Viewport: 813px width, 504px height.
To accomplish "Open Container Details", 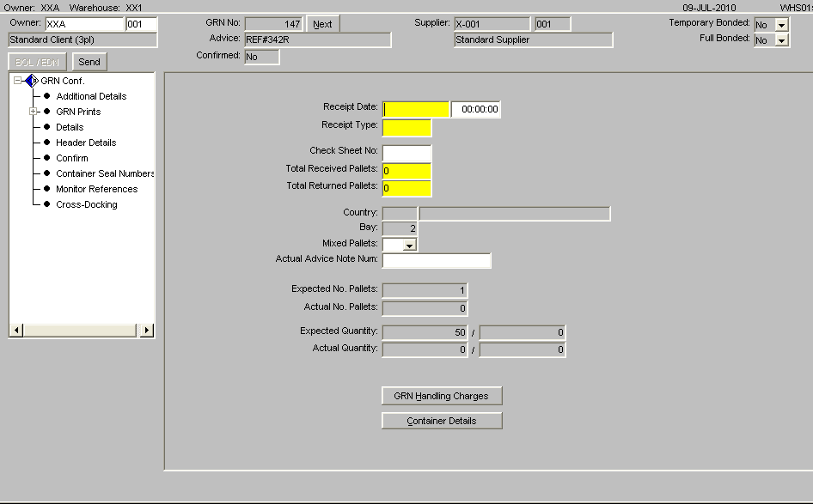I will (442, 421).
